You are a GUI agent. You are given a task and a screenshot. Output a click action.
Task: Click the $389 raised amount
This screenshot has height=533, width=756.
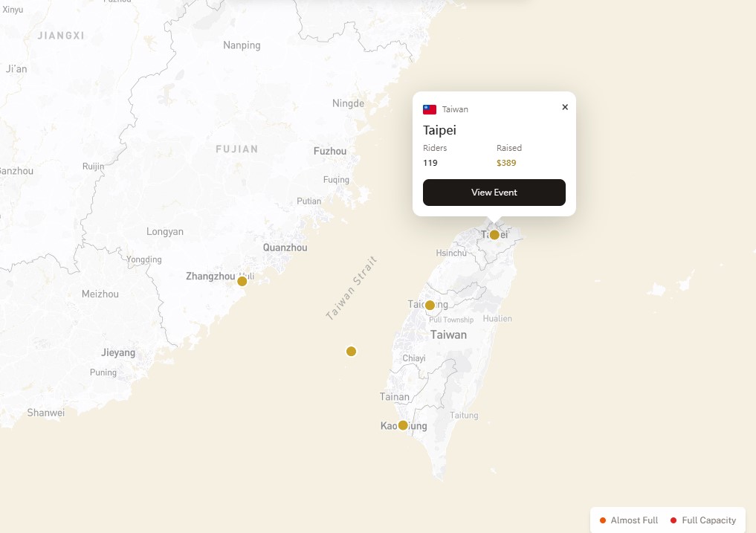coord(506,163)
